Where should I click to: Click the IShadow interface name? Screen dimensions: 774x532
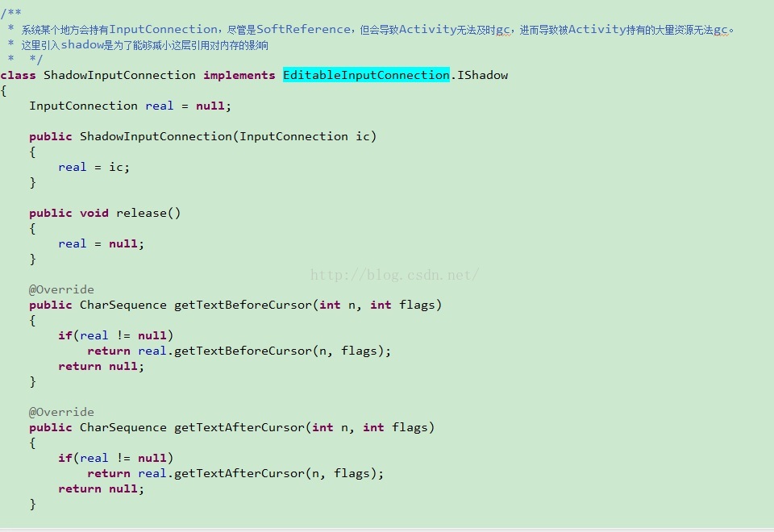coord(482,75)
